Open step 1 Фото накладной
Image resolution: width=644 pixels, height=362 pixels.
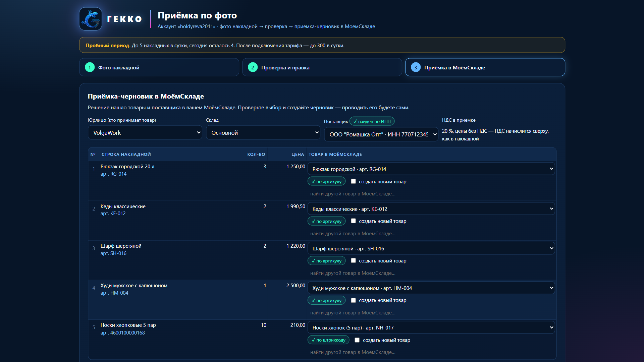pos(159,67)
